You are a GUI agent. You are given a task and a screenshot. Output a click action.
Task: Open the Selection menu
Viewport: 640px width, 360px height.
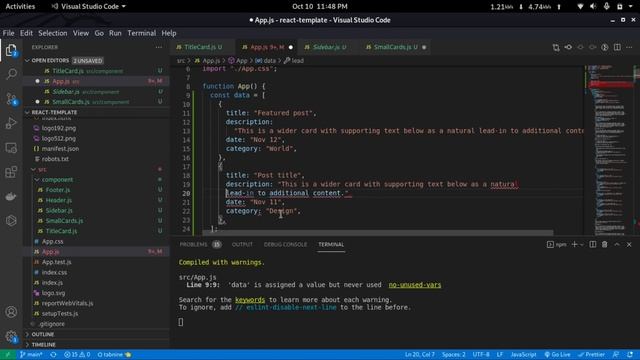tap(53, 33)
